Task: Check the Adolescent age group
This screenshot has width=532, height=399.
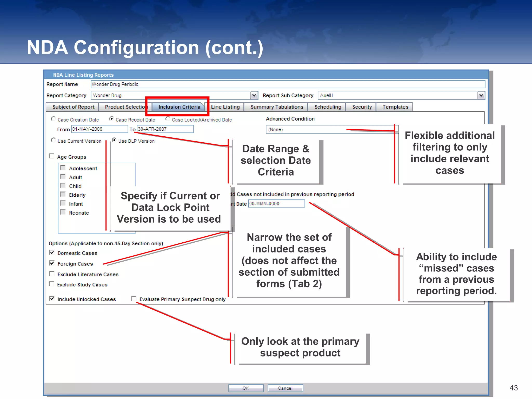Action: (x=63, y=168)
